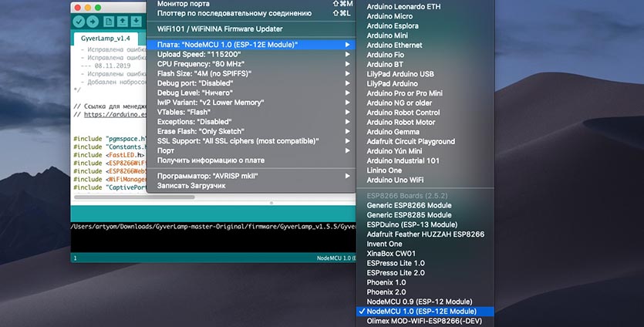The width and height of the screenshot is (644, 327).
Task: Switch to the GyverLamp_v1.4 tab
Action: (x=104, y=39)
